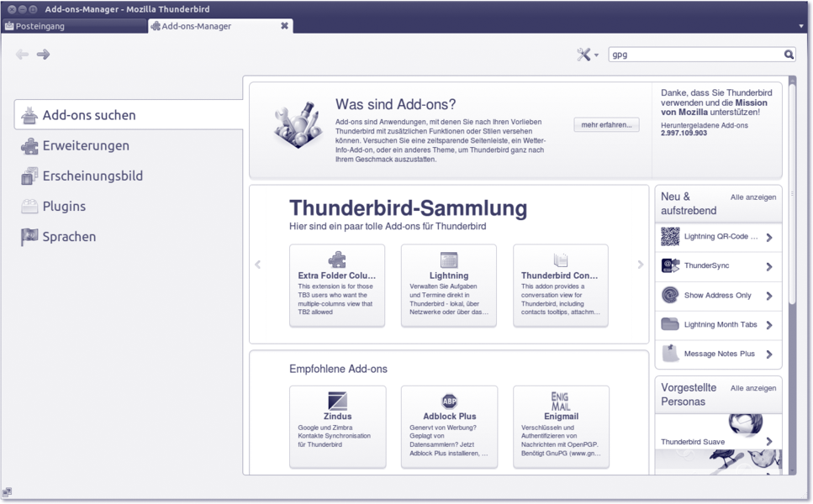Expand the Lightning QR-Code entry arrow
This screenshot has width=813, height=504.
click(769, 238)
